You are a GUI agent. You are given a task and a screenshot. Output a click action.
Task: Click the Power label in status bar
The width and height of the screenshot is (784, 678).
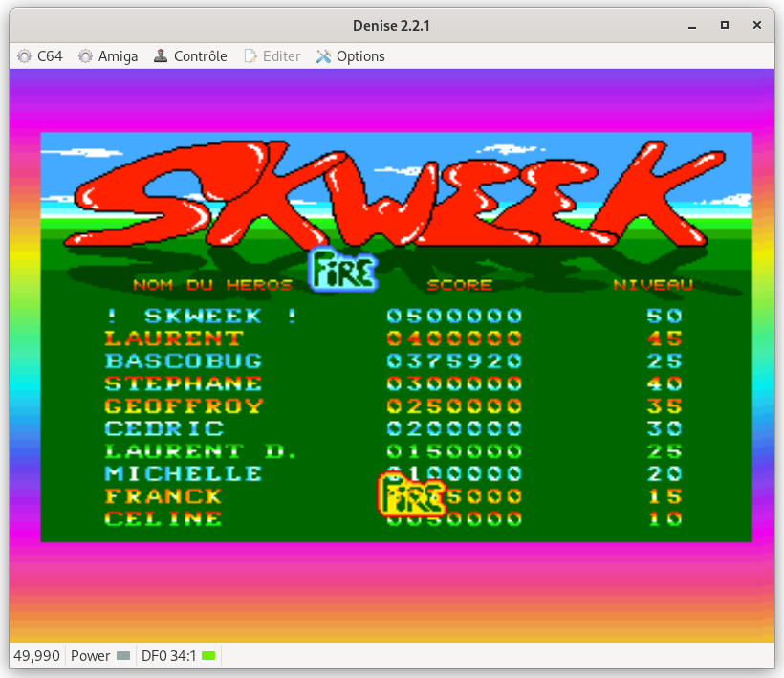pos(90,655)
